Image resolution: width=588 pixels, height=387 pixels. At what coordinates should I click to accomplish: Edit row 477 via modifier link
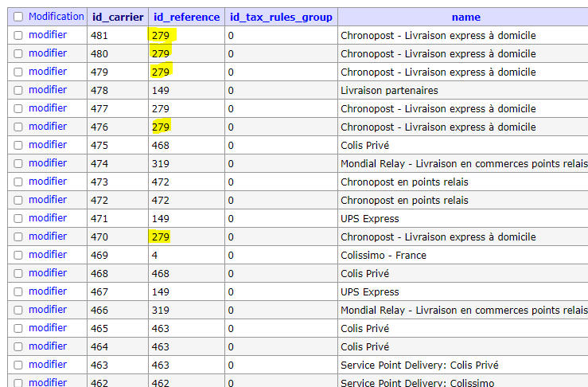coord(48,108)
